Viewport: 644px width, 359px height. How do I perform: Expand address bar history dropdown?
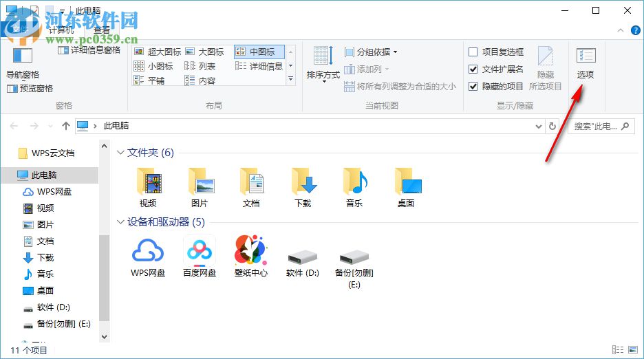(539, 126)
